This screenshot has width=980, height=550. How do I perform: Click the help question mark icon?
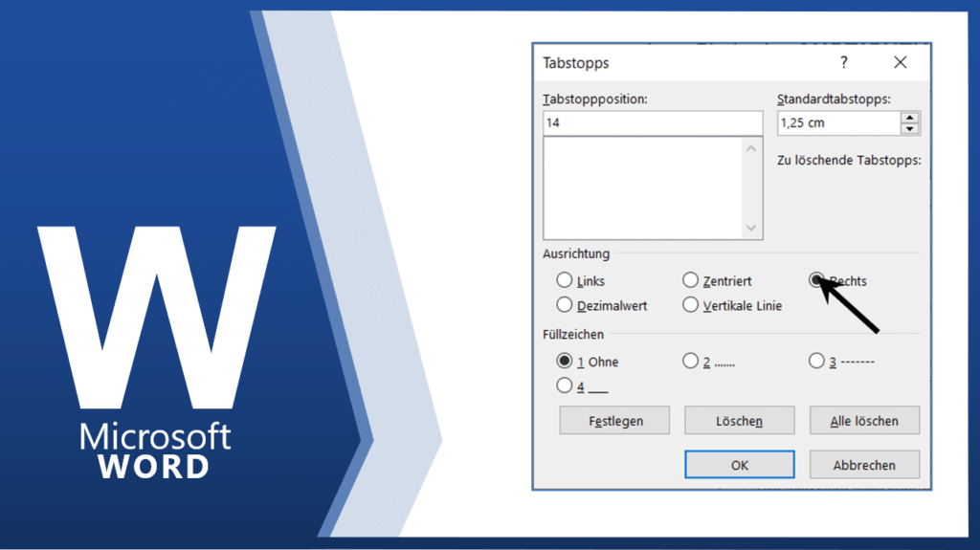coord(843,63)
